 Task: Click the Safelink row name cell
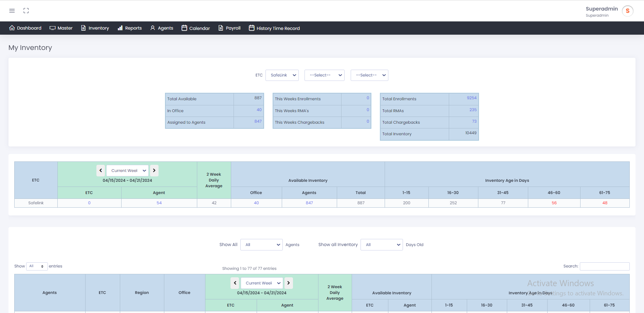click(36, 203)
